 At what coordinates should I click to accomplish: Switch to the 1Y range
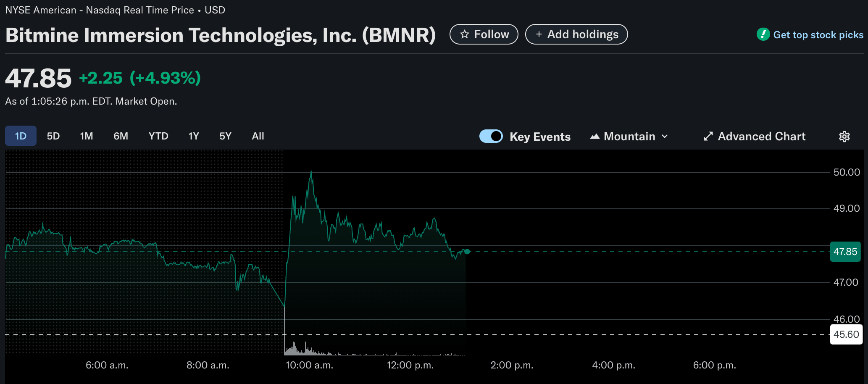194,136
